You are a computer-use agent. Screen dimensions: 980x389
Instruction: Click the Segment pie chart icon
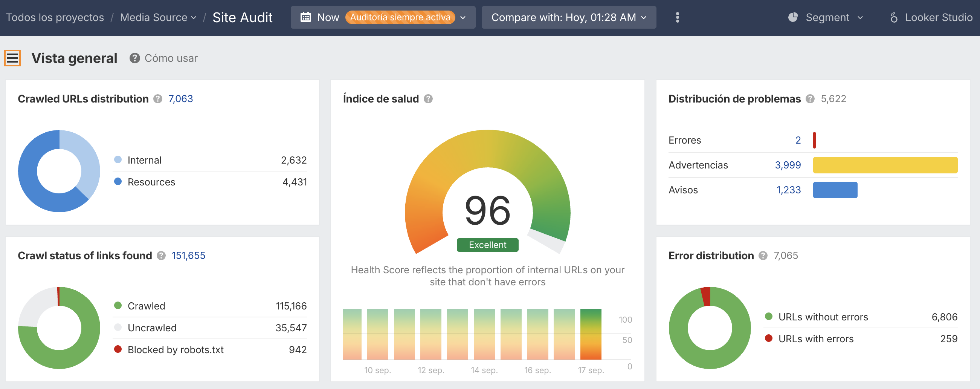[793, 17]
